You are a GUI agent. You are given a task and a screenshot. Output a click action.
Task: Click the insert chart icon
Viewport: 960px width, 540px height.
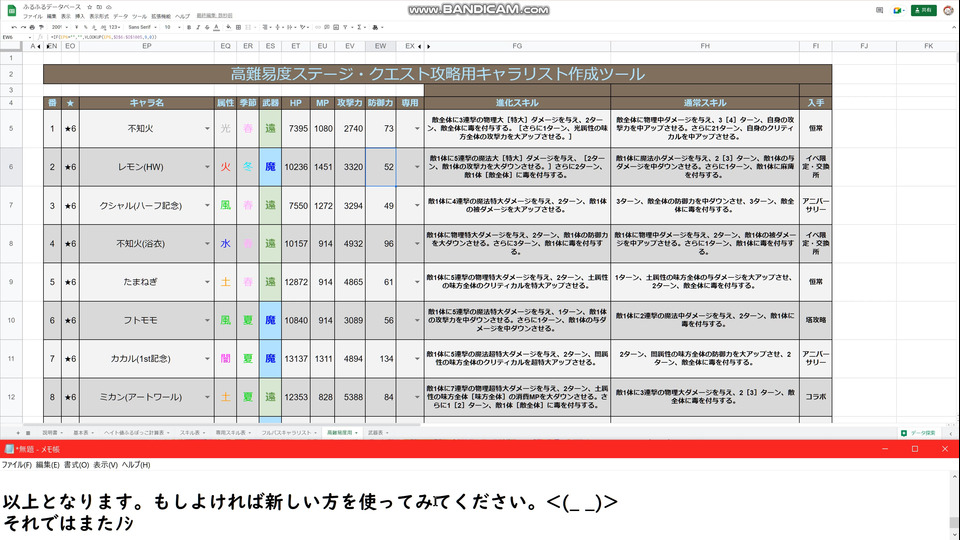336,27
